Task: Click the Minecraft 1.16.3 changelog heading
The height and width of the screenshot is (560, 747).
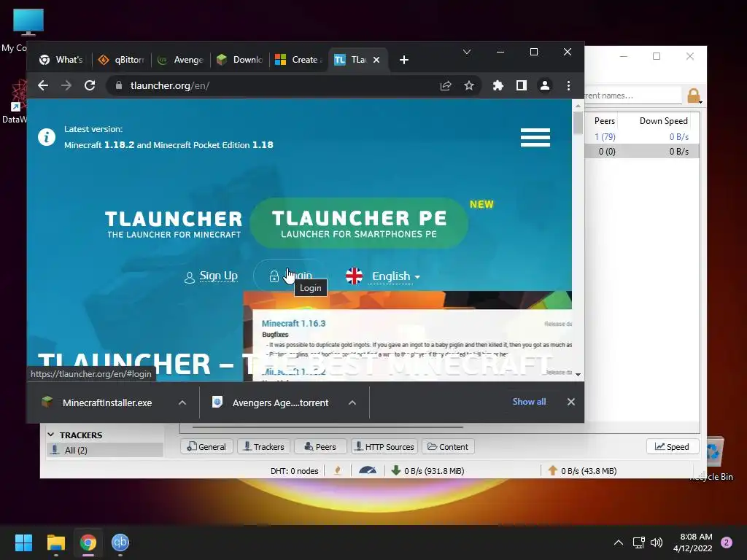Action: [x=293, y=323]
